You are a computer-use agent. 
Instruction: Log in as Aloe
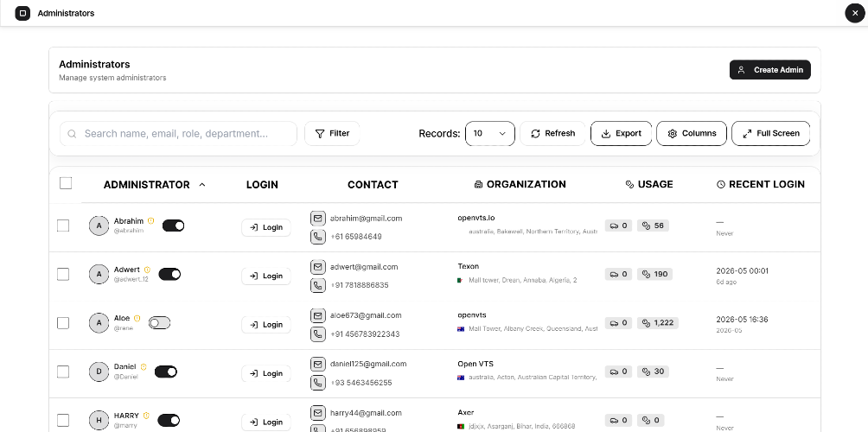[x=266, y=325]
